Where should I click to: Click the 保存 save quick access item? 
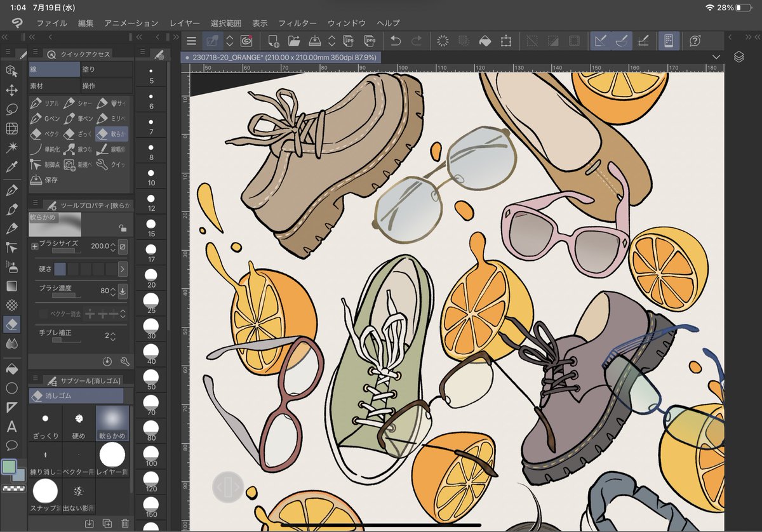click(x=44, y=180)
